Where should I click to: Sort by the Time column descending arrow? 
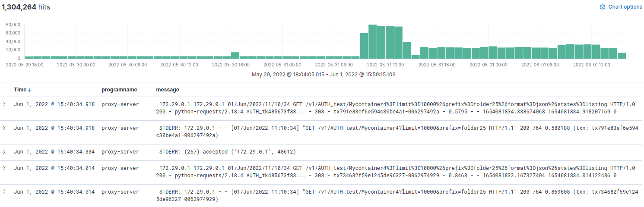[x=30, y=90]
